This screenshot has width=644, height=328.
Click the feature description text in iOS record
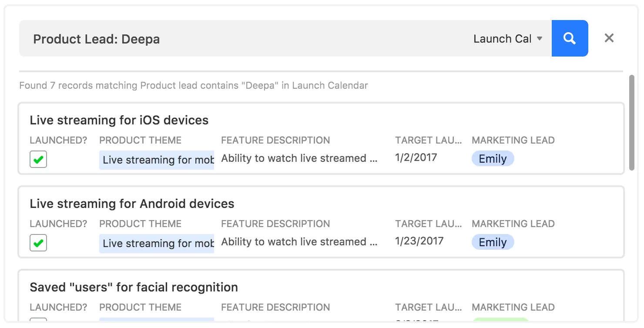pyautogui.click(x=299, y=158)
